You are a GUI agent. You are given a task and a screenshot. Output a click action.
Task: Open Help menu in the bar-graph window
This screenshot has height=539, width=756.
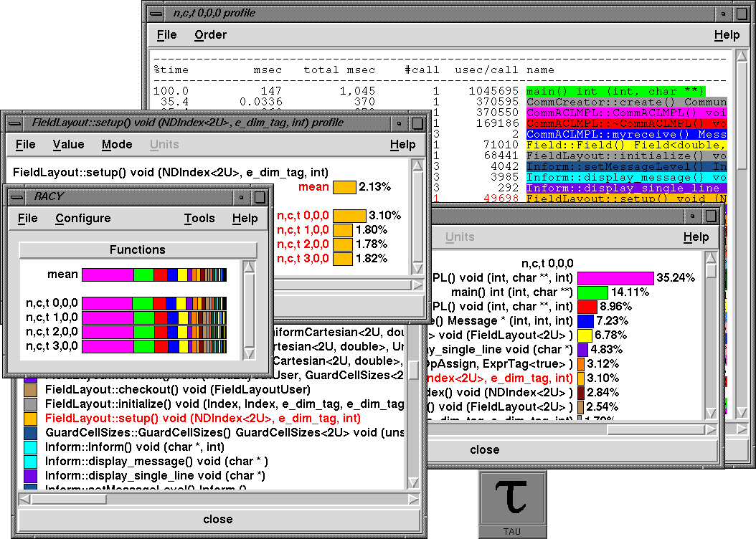pos(696,237)
